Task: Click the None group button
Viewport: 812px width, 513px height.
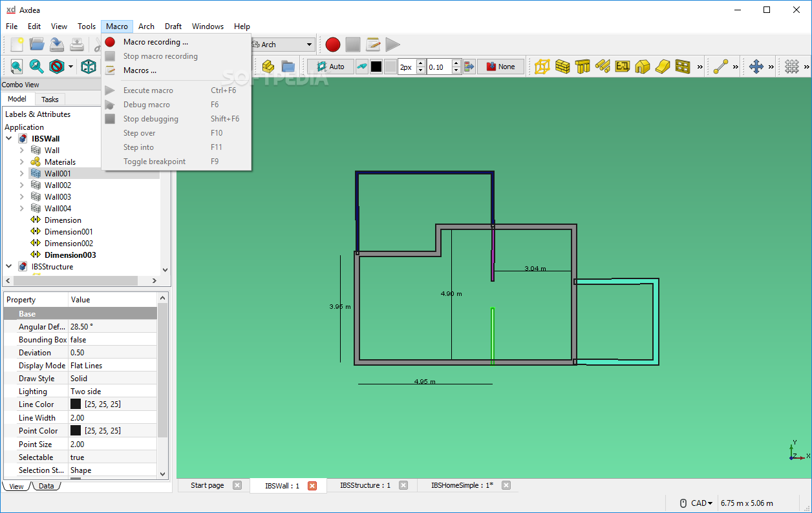Action: (x=500, y=67)
